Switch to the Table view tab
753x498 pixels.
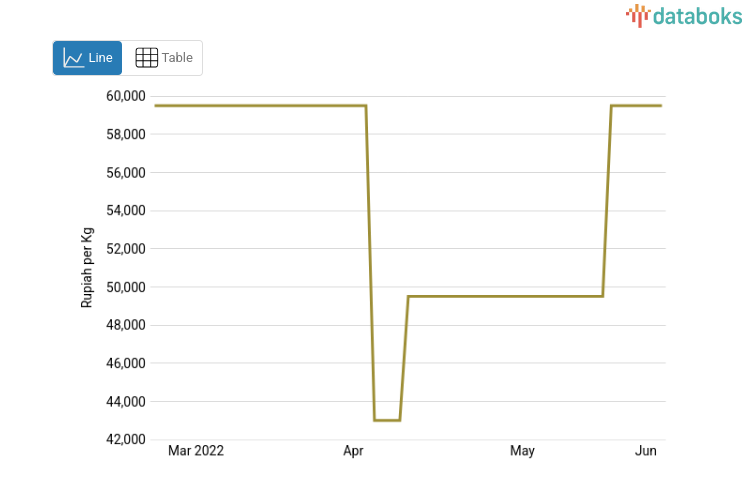(x=164, y=58)
